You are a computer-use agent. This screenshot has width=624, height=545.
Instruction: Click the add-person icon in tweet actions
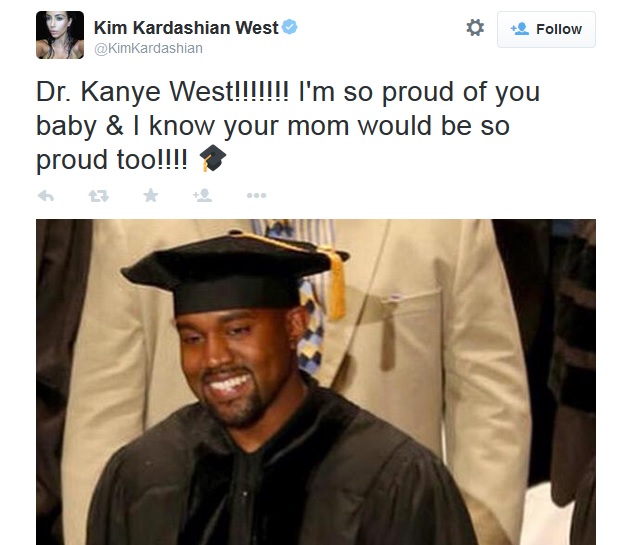coord(203,195)
